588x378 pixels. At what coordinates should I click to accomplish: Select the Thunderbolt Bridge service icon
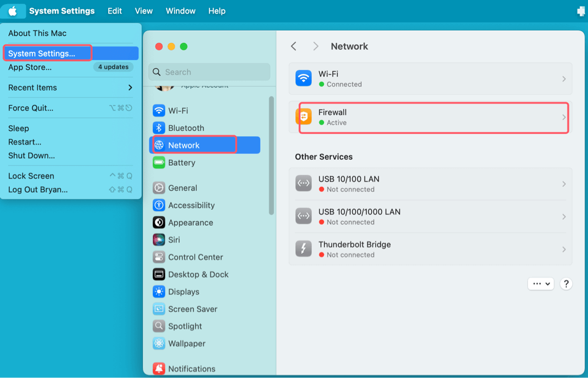[x=303, y=249]
